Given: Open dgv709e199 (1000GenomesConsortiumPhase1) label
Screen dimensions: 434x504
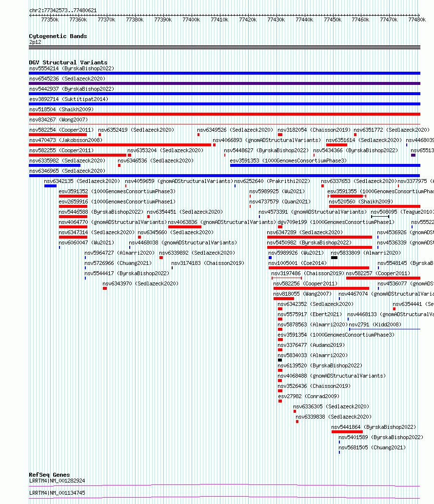Looking at the screenshot, I should click(336, 223).
